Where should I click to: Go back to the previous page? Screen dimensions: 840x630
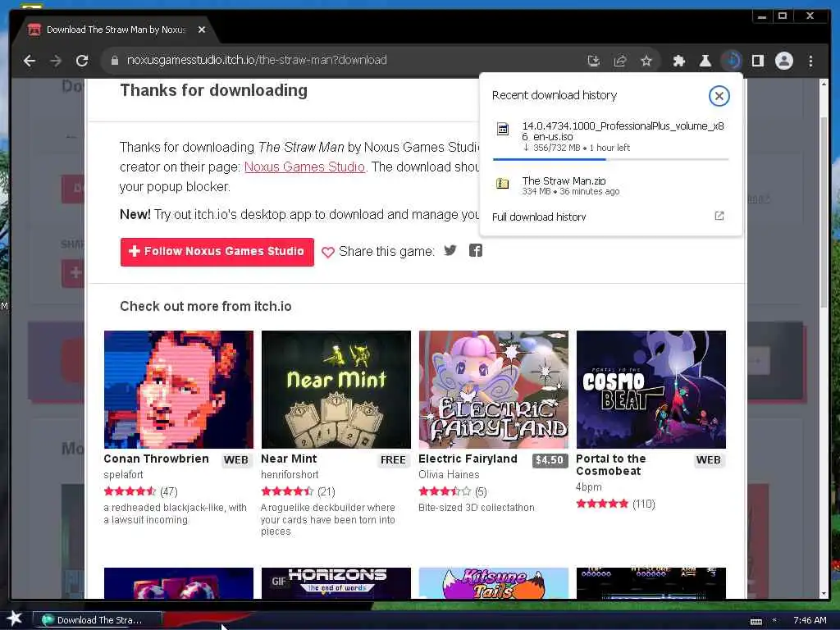click(x=30, y=61)
